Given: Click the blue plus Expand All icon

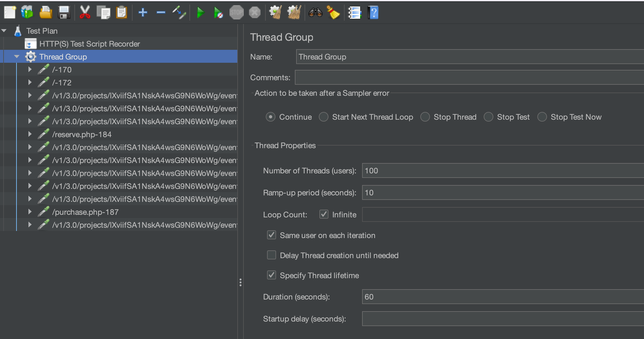Looking at the screenshot, I should pyautogui.click(x=143, y=13).
